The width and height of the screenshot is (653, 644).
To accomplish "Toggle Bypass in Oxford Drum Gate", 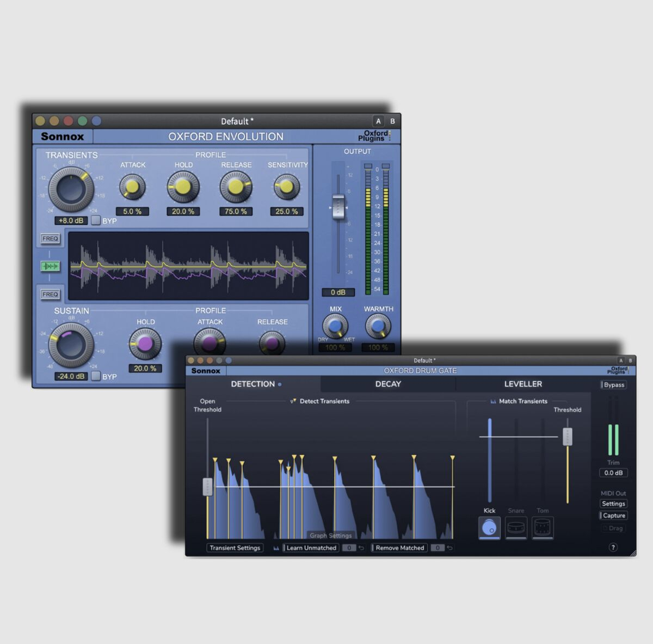I will click(613, 385).
